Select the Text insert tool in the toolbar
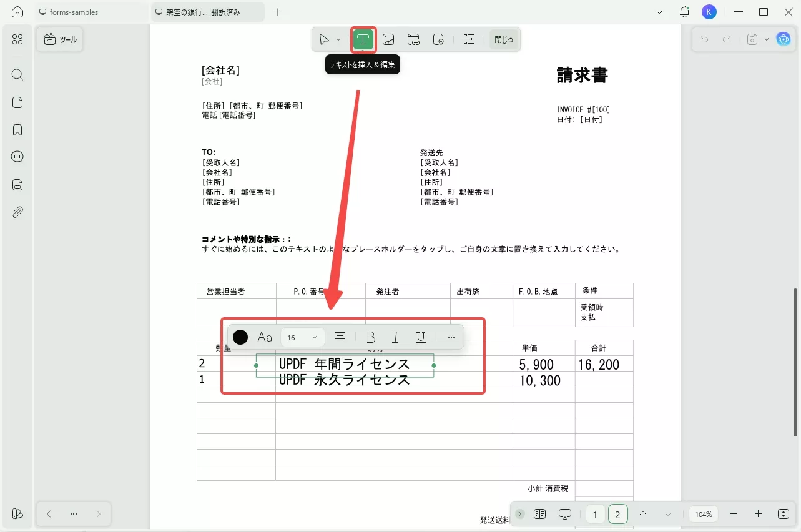 click(363, 39)
